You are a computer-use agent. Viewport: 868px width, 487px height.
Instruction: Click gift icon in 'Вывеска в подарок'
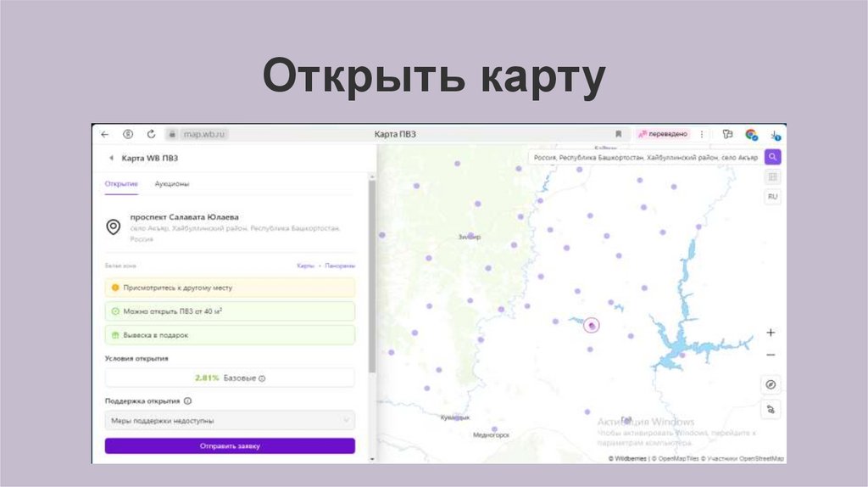115,335
